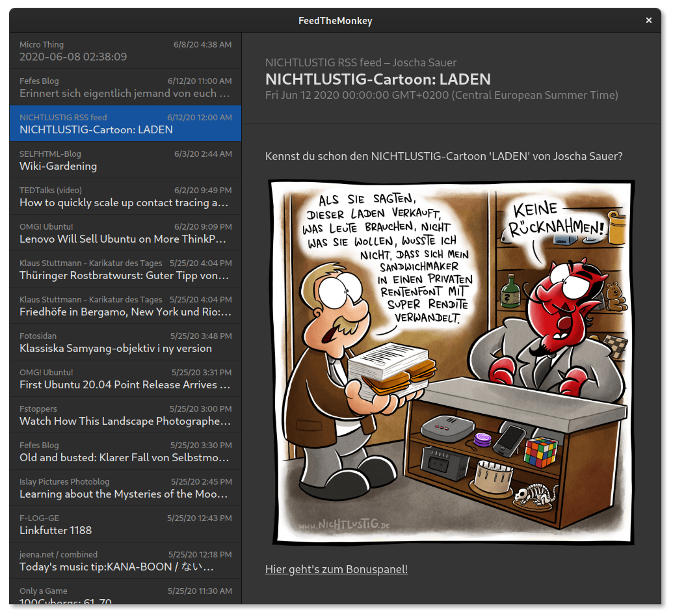Screen dimensions: 673x616
Task: Click the 'NICHTLUSTIG RSS feed – Joscha Sauer' byline
Action: tap(361, 62)
